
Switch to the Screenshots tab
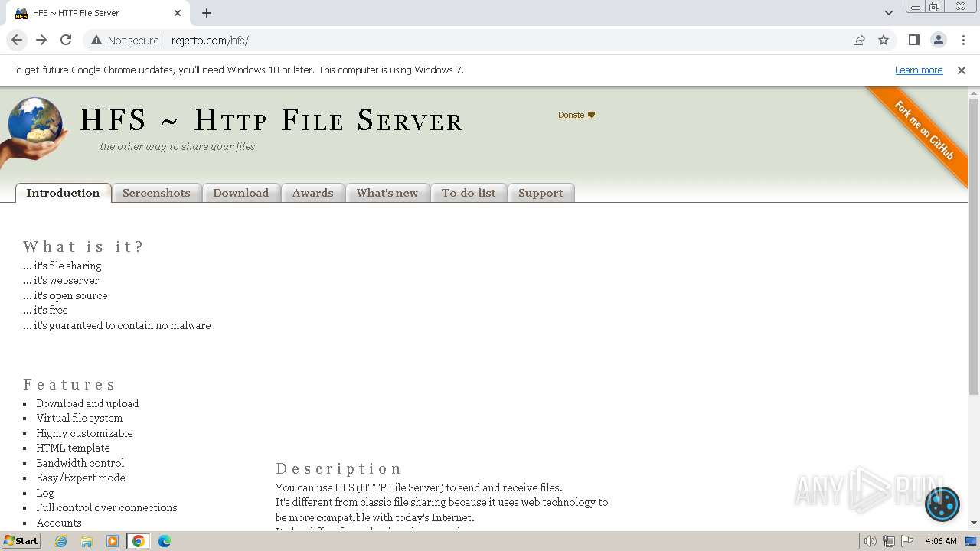point(156,193)
